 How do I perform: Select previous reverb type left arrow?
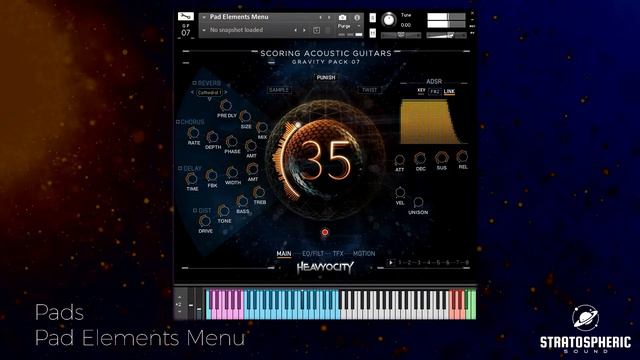[x=193, y=93]
